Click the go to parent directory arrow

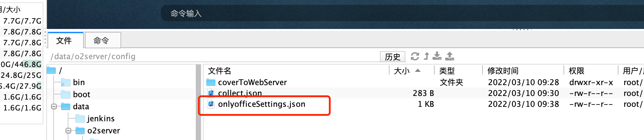[x=426, y=56]
